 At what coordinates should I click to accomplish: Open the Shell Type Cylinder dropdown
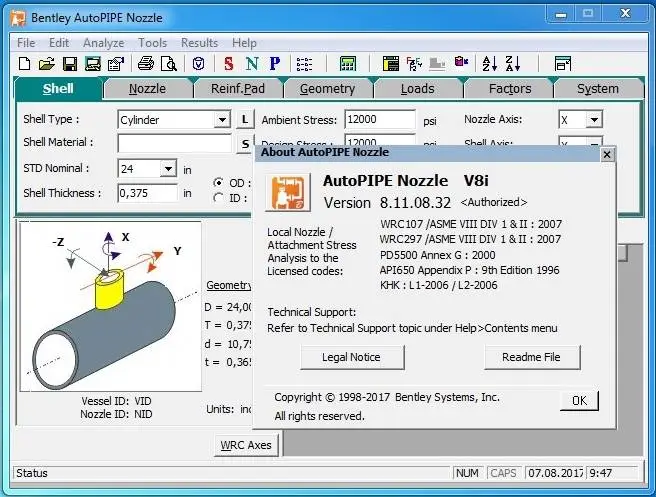click(222, 120)
